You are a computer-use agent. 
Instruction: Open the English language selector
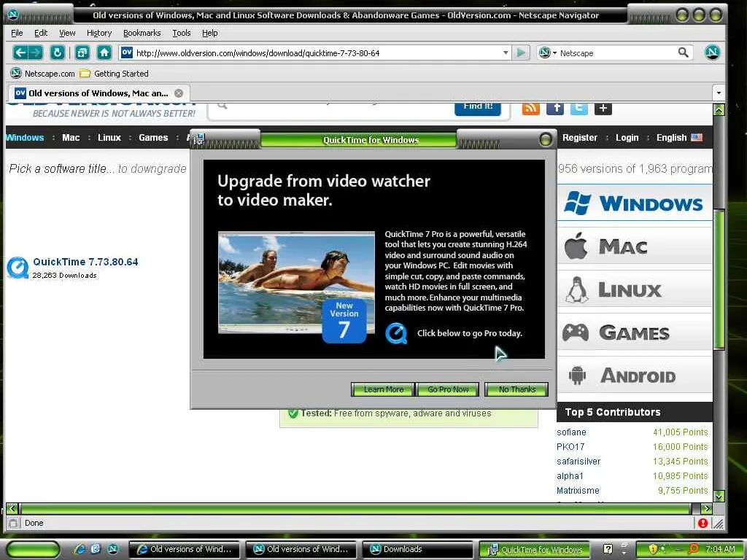pos(679,138)
